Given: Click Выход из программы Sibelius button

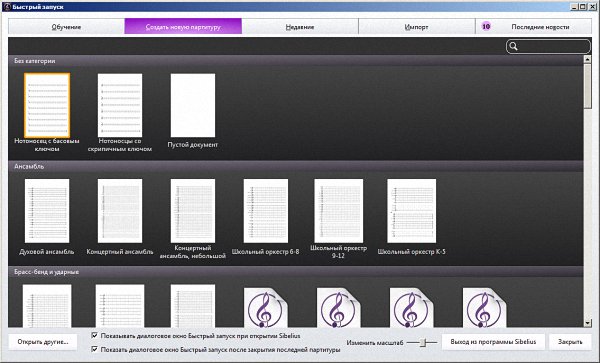Looking at the screenshot, I should pyautogui.click(x=493, y=342).
